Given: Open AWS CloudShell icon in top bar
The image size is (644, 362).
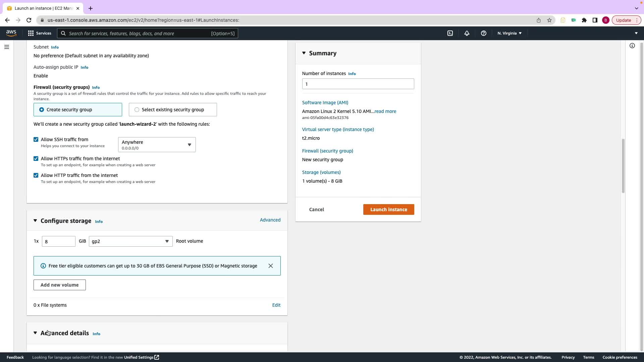Looking at the screenshot, I should (450, 33).
